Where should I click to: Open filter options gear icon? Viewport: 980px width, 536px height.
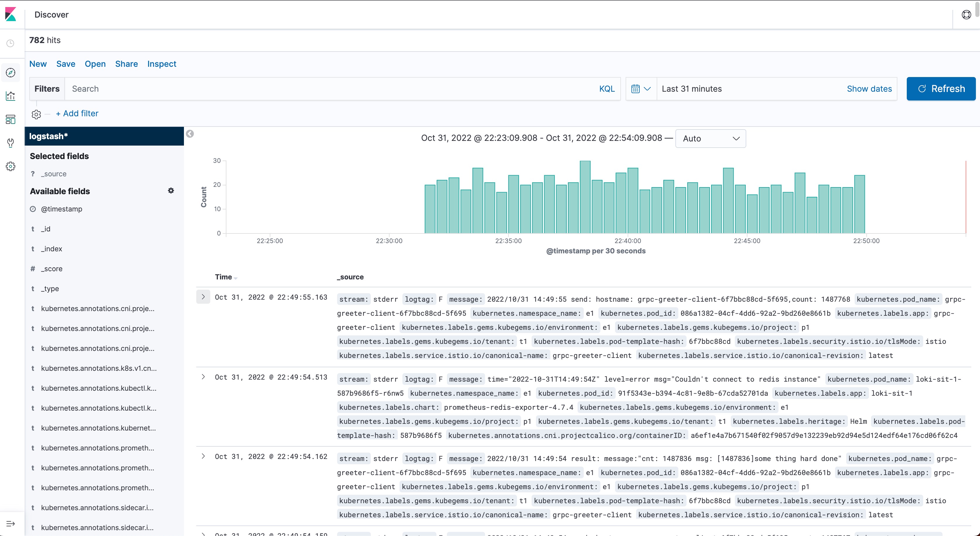click(x=36, y=114)
